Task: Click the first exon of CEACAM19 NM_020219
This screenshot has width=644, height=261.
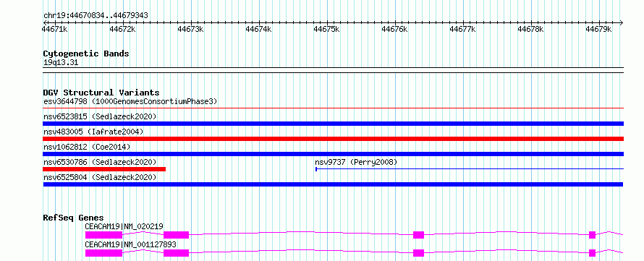Action: click(x=103, y=235)
